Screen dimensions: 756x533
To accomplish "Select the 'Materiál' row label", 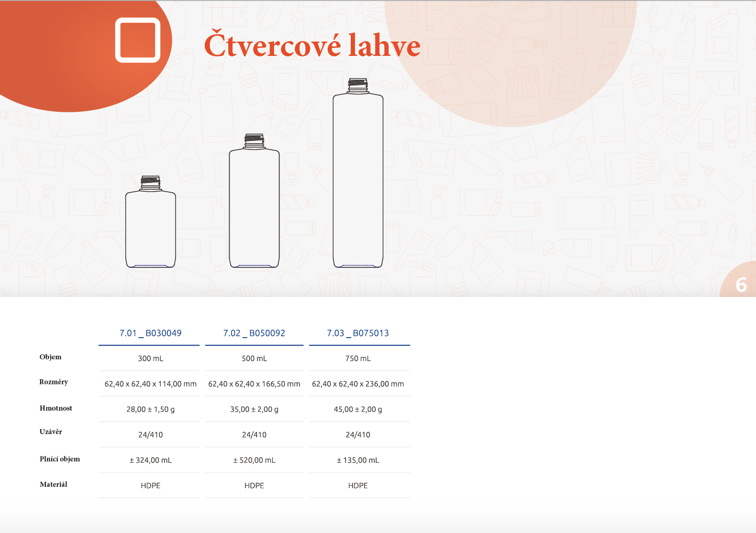I will point(54,485).
